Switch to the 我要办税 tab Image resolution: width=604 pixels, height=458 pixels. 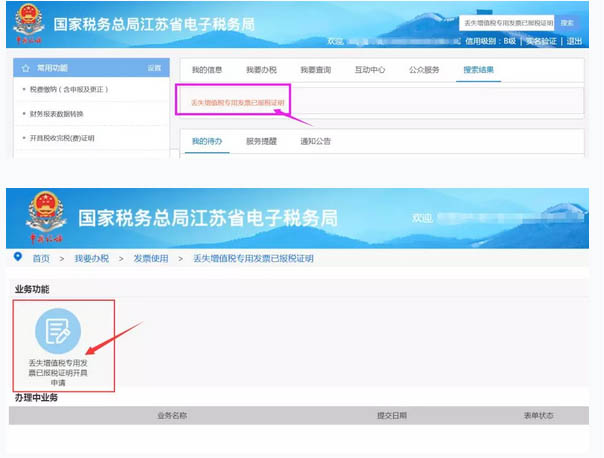click(x=258, y=70)
